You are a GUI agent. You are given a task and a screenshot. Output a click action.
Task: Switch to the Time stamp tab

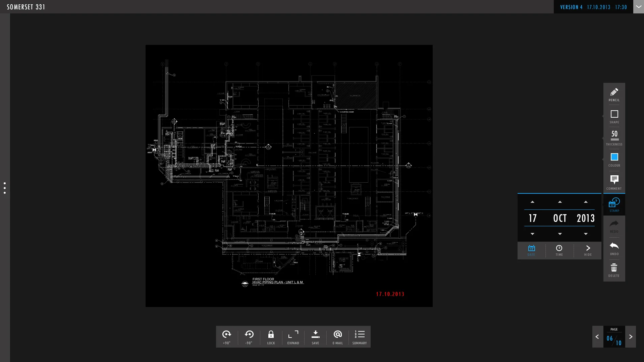point(559,250)
